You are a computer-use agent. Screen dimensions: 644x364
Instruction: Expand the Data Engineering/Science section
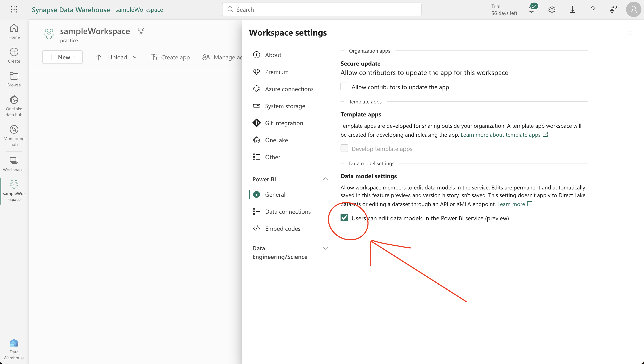325,248
